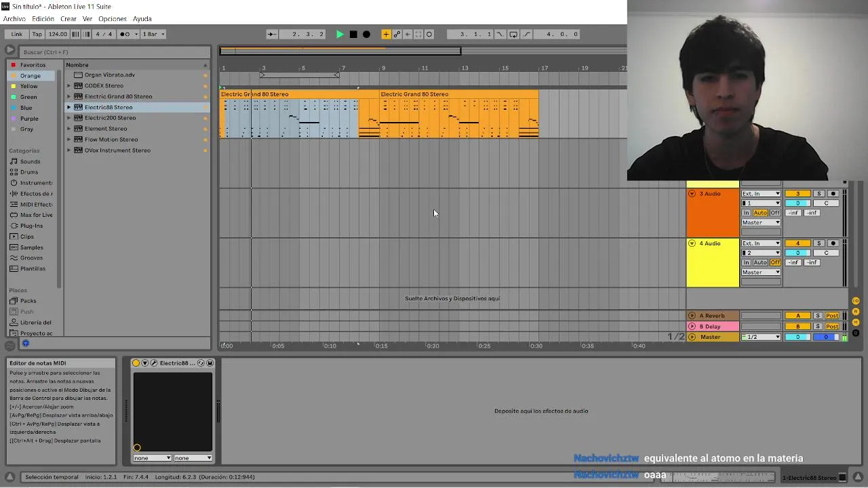Screen dimensions: 868x488
Task: Open the Opciones menu
Action: tap(113, 19)
